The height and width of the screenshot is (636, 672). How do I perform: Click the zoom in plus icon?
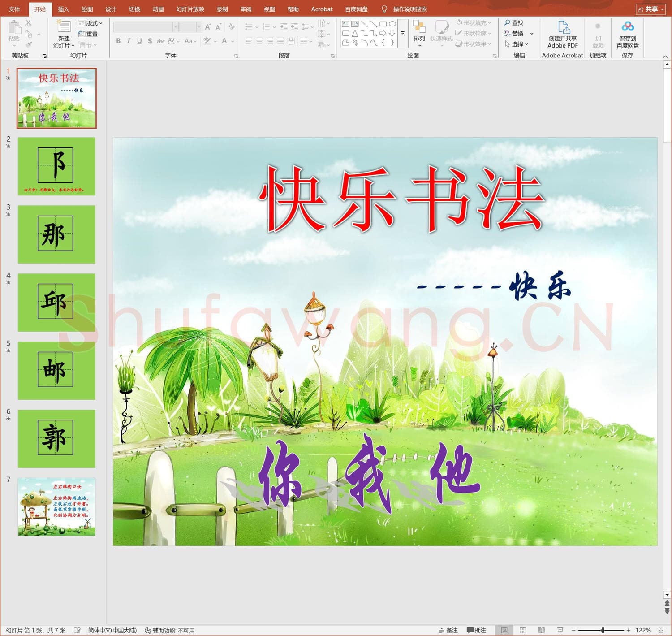coord(628,630)
